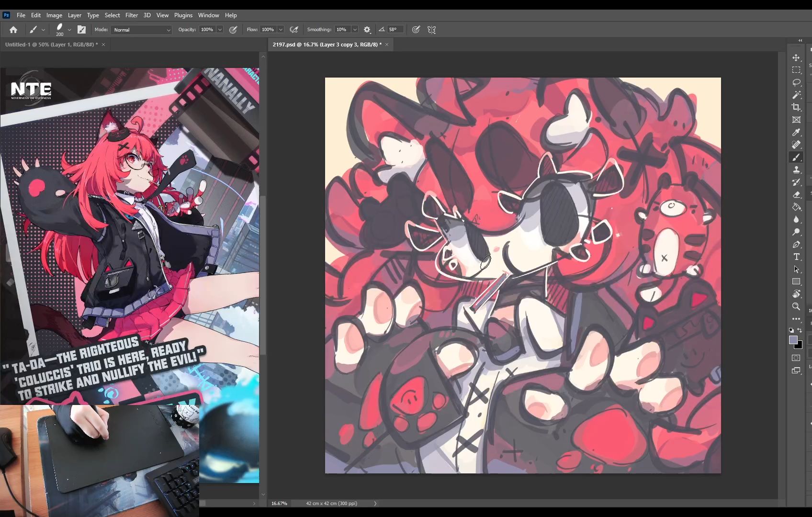The height and width of the screenshot is (517, 812).
Task: Select the Rectangle shape tool
Action: point(796,281)
